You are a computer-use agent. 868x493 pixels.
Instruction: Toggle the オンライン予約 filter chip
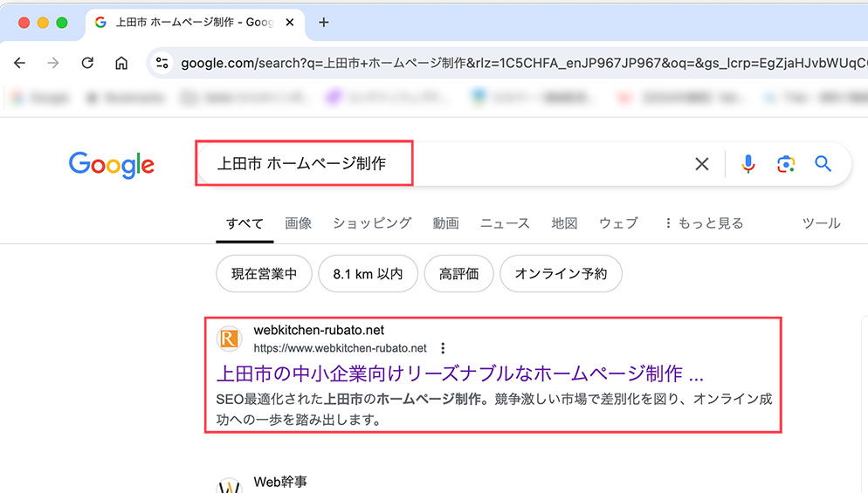coord(561,274)
